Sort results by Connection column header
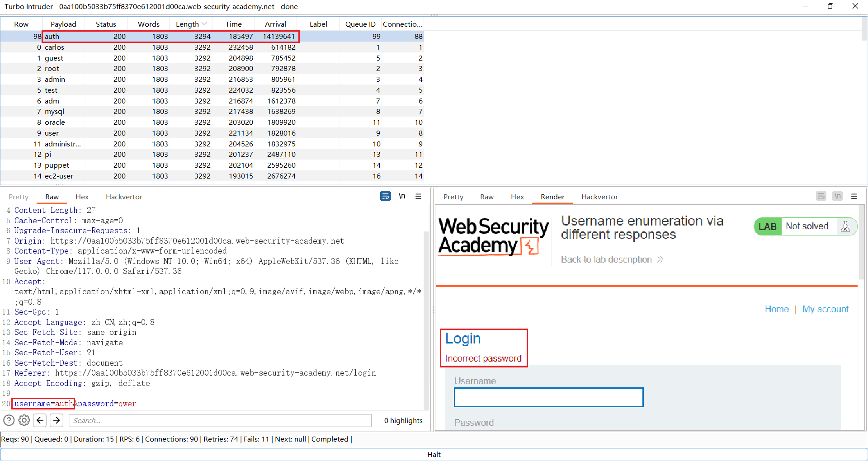 point(402,24)
